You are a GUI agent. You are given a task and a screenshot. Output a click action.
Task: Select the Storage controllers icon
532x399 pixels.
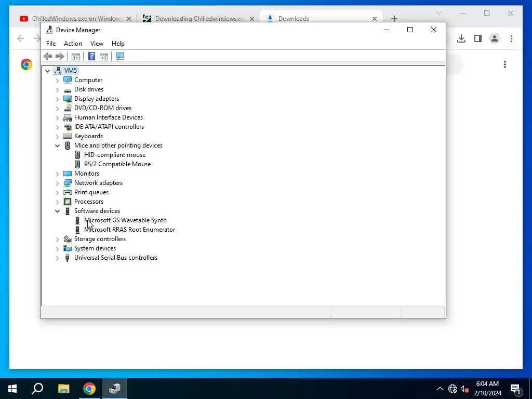(x=68, y=239)
